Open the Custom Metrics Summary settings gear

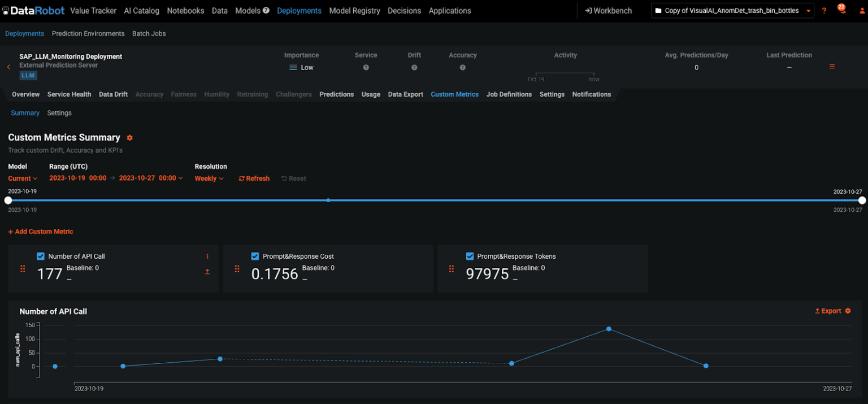[129, 137]
